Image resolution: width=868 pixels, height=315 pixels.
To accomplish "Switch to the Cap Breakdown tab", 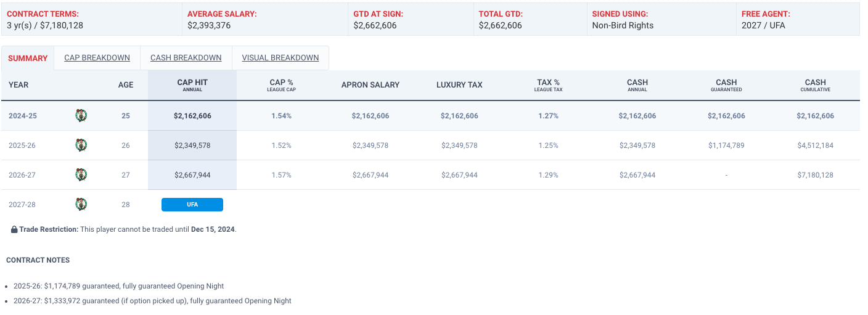I will 97,58.
